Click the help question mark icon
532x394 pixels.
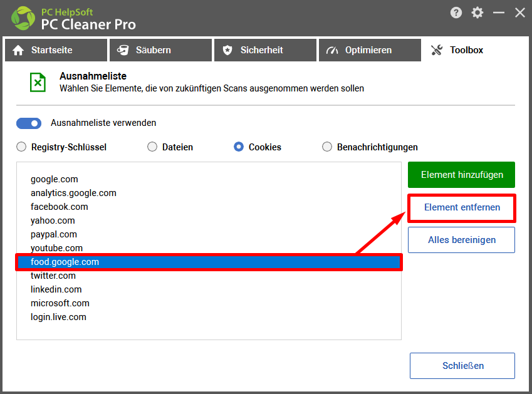tap(456, 13)
